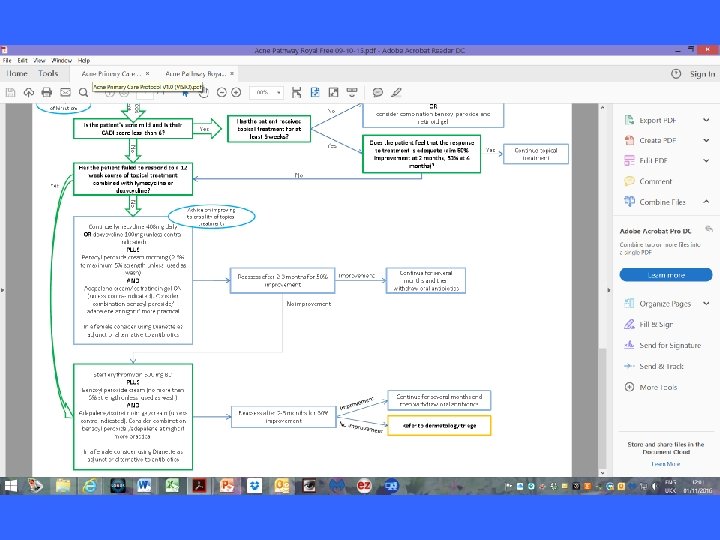Open the Combine Files tool
Viewport: 720px width, 540px height.
pos(662,202)
